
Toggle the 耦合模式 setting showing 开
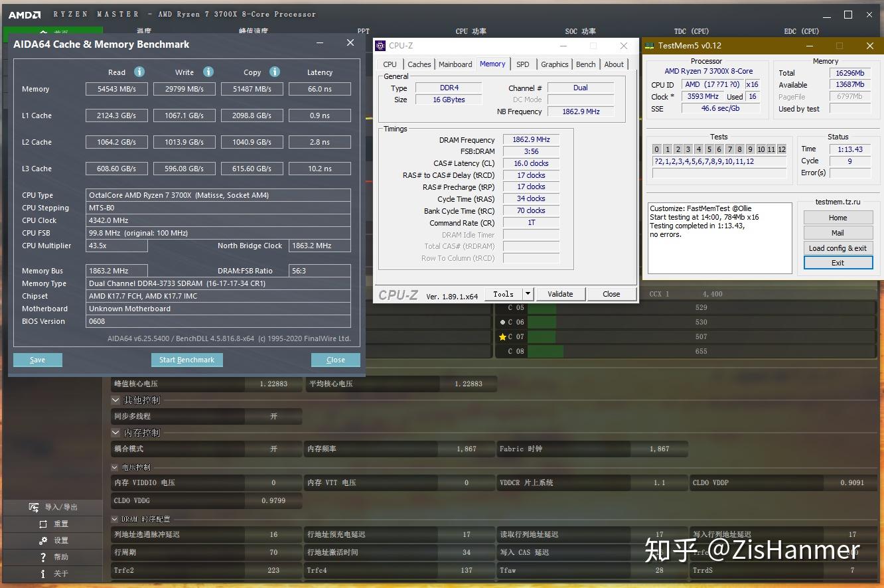point(273,449)
